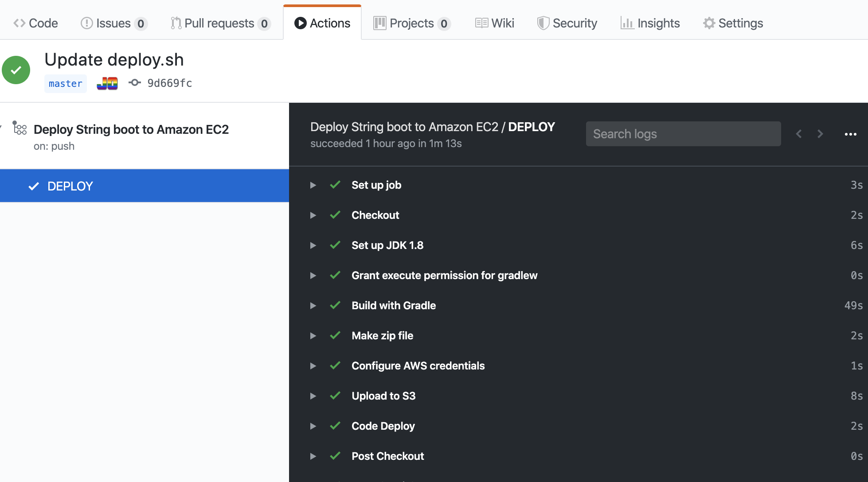The height and width of the screenshot is (482, 868).
Task: Click the Projects count badge showing 0
Action: (x=444, y=23)
